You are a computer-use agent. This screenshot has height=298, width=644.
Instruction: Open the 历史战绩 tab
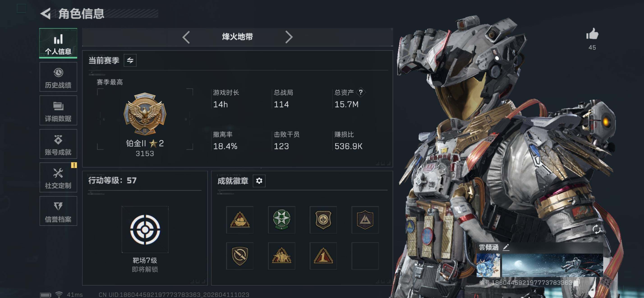pos(58,77)
